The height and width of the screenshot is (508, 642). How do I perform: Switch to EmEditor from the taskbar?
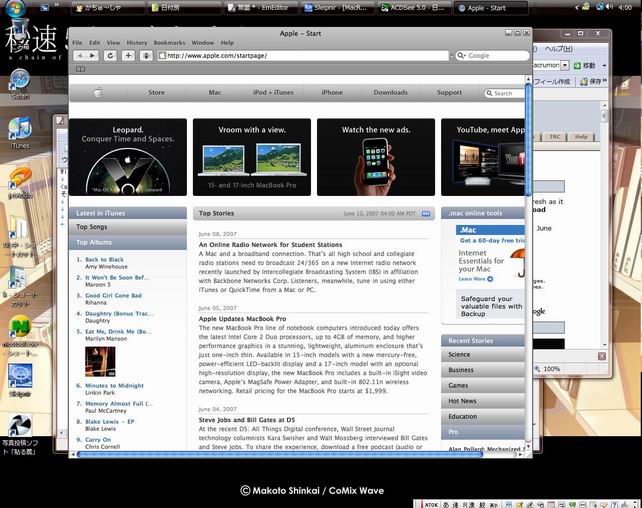pos(260,8)
